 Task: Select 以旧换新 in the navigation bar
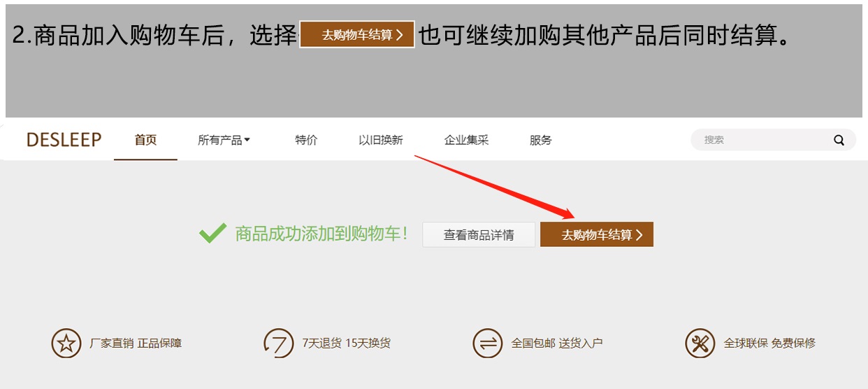[x=381, y=140]
